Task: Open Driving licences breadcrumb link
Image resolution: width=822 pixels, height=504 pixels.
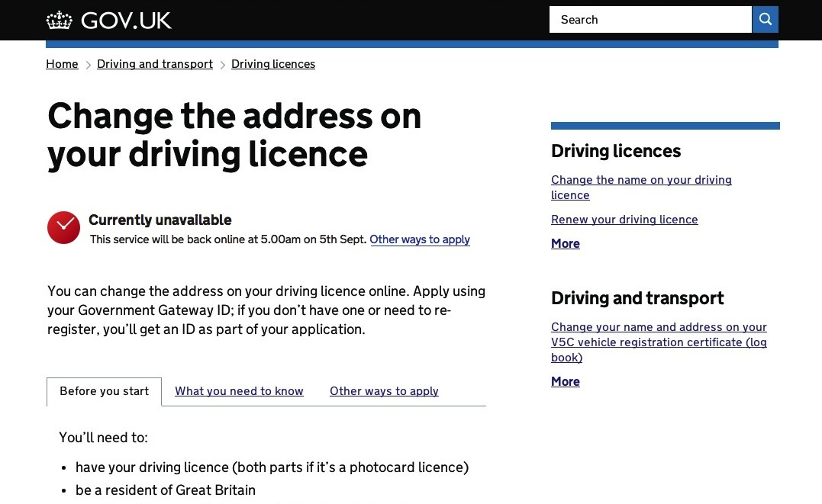Action: pyautogui.click(x=273, y=64)
